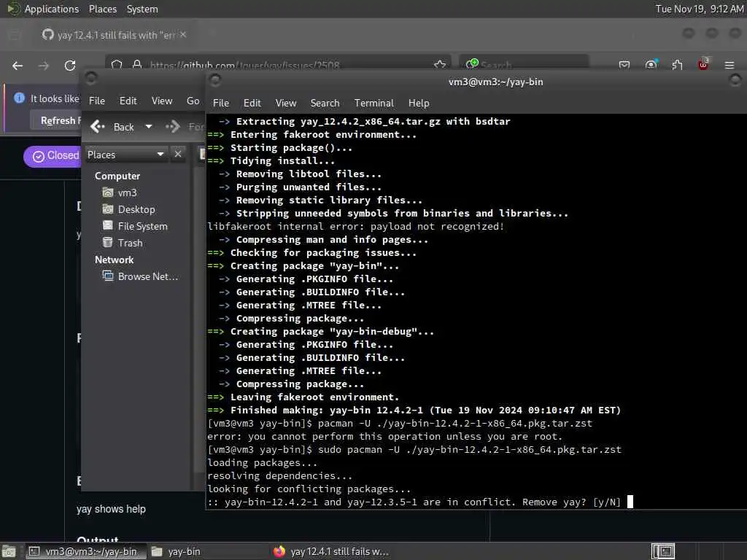
Task: Click the Firefox tab list icon
Action: coord(15,34)
